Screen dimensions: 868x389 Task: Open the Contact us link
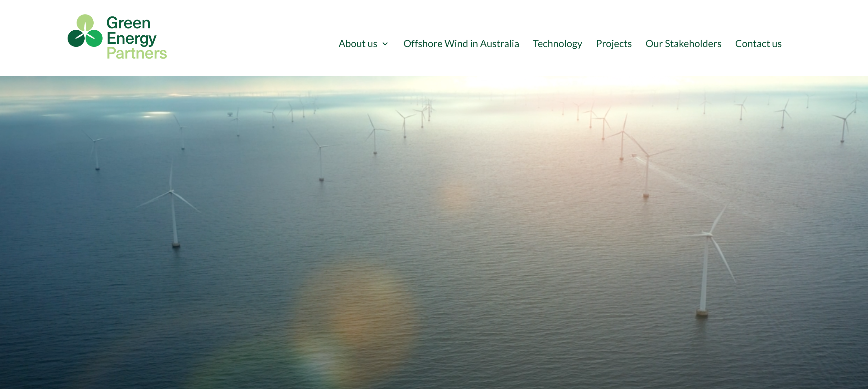point(758,44)
